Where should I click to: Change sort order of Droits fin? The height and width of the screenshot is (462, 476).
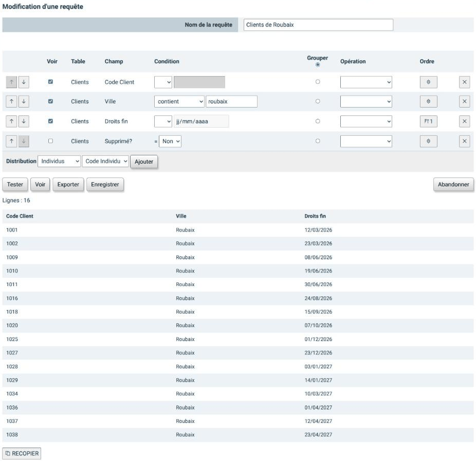coord(428,121)
